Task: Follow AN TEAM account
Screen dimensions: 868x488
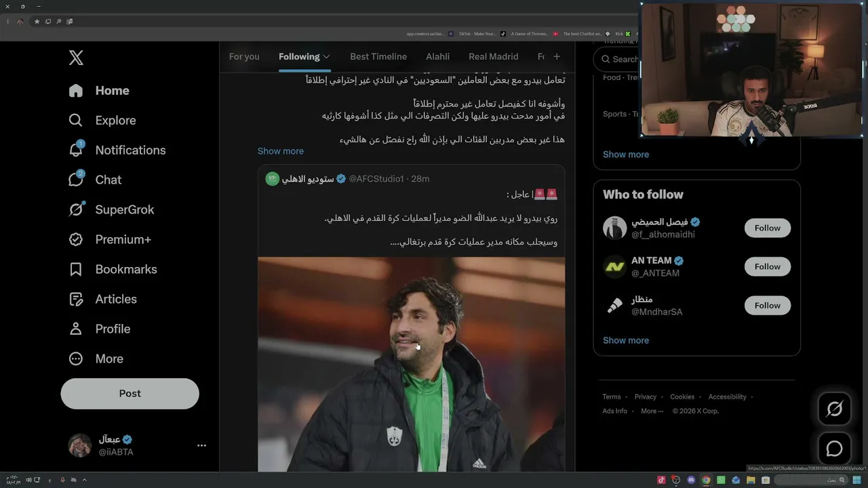Action: 768,267
